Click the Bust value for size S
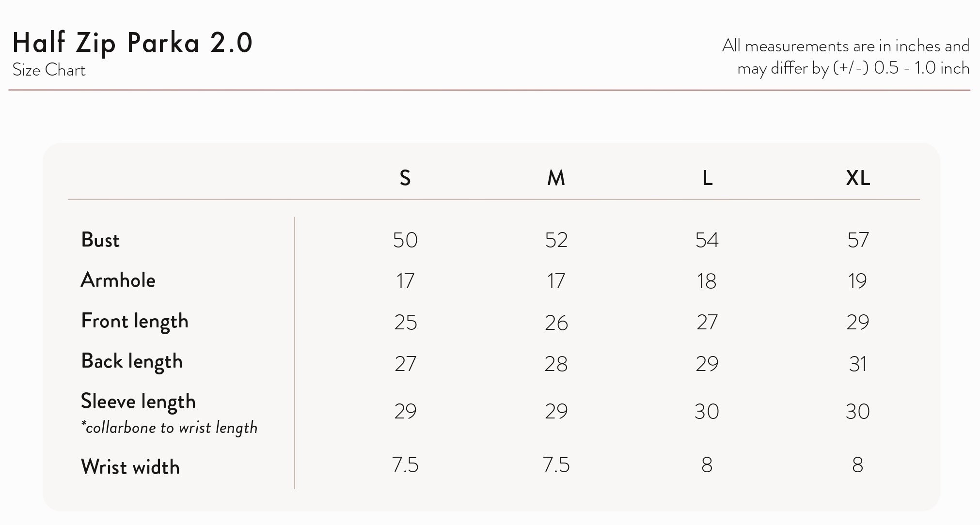The height and width of the screenshot is (525, 980). coord(405,240)
